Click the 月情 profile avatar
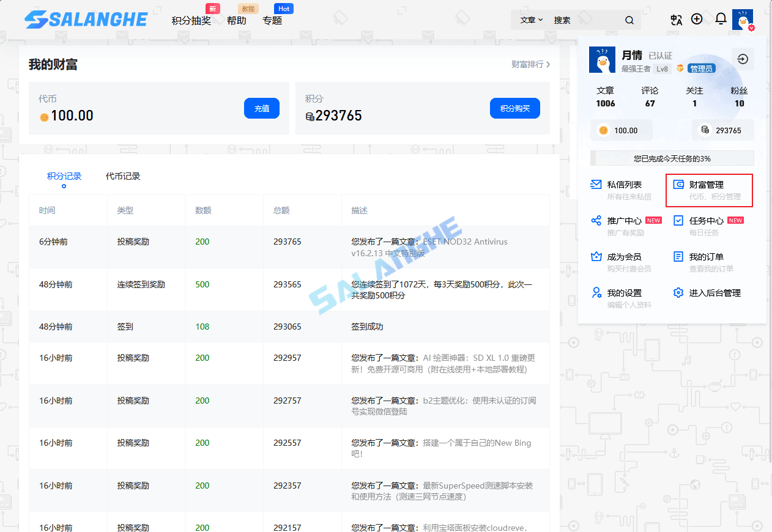This screenshot has width=772, height=532. point(602,59)
